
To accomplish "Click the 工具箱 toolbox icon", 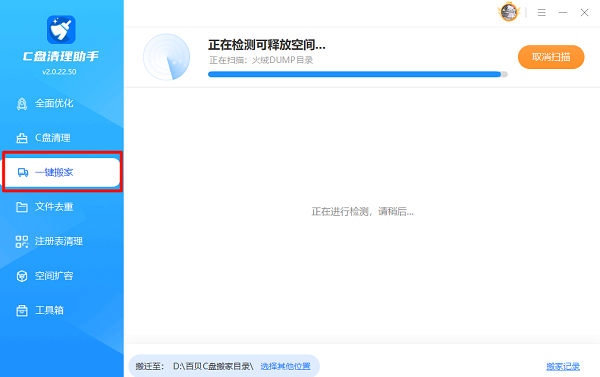I will point(22,310).
